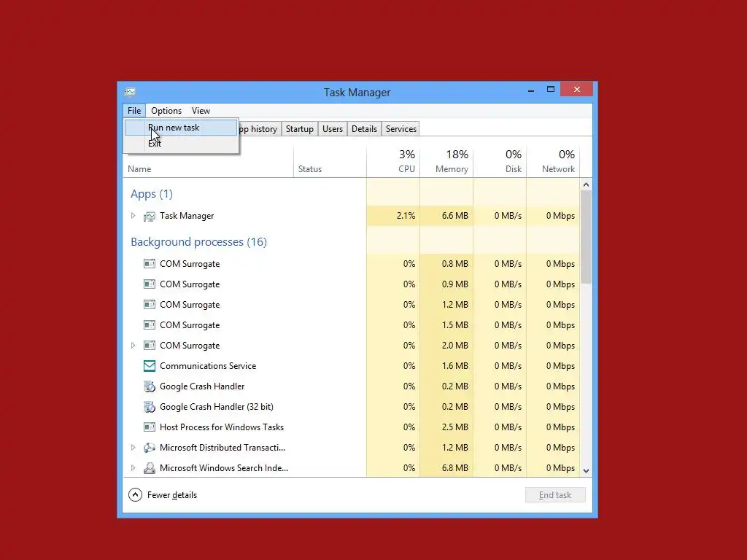
Task: Click the scrollbar down arrow
Action: (586, 470)
